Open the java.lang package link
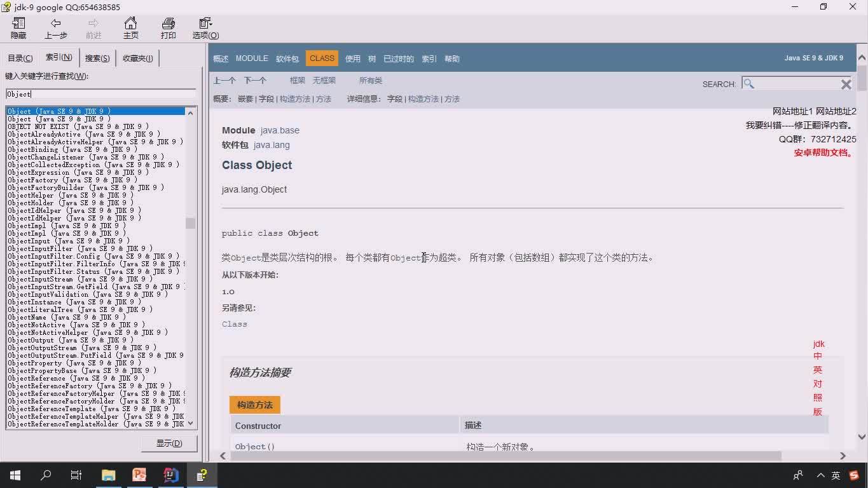This screenshot has height=488, width=868. coord(271,145)
